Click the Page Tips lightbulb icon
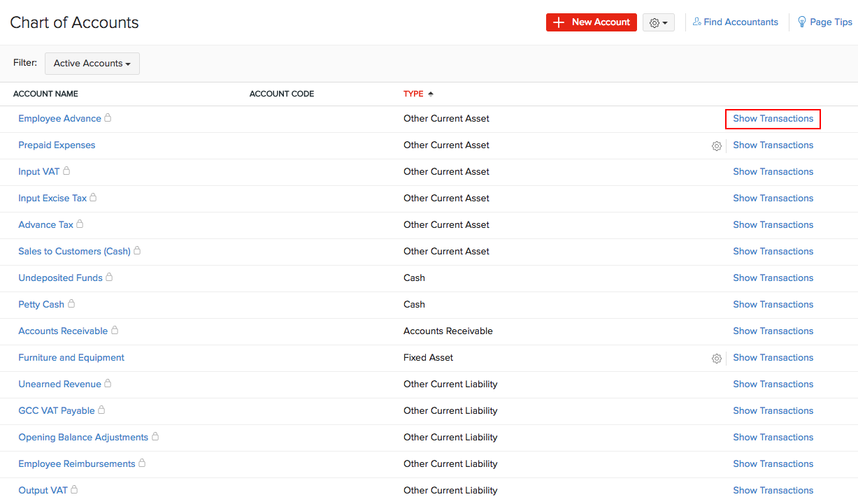858x504 pixels. click(x=801, y=22)
